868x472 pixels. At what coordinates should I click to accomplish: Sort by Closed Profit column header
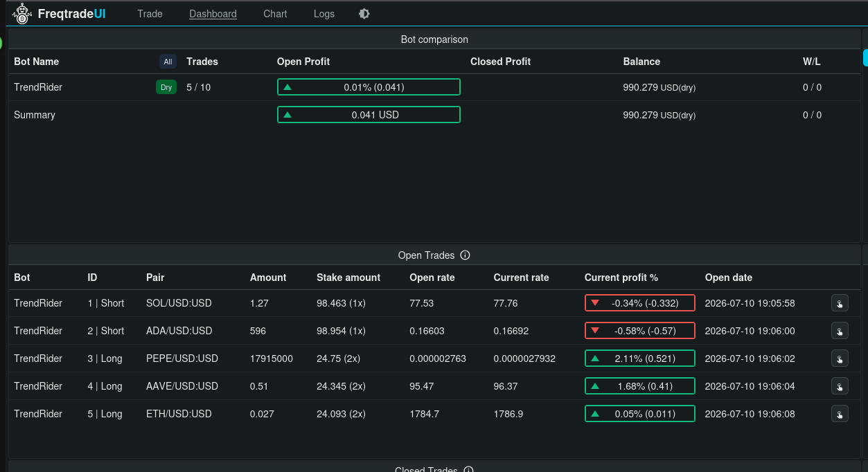pos(500,62)
